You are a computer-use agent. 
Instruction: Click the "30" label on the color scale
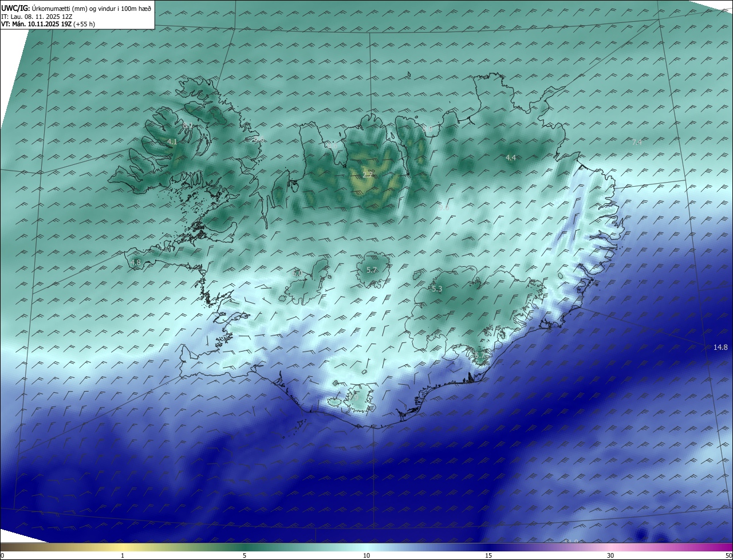(610, 555)
